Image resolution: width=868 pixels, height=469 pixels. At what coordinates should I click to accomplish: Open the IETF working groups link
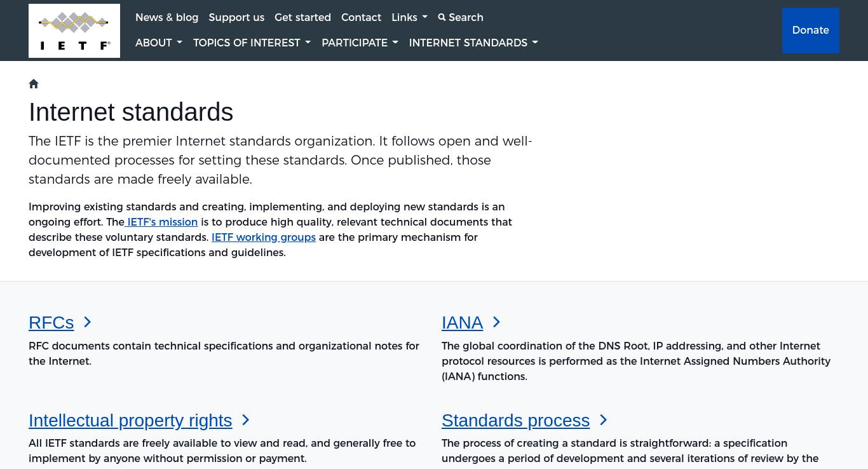[x=264, y=237]
